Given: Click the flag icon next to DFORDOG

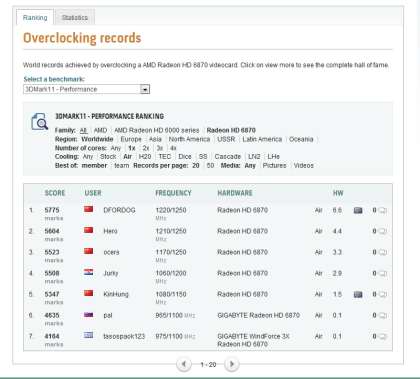Looking at the screenshot, I should 88,209.
